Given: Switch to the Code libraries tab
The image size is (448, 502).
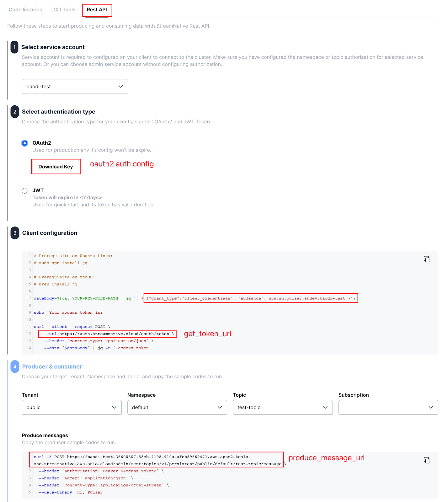Looking at the screenshot, I should [25, 10].
